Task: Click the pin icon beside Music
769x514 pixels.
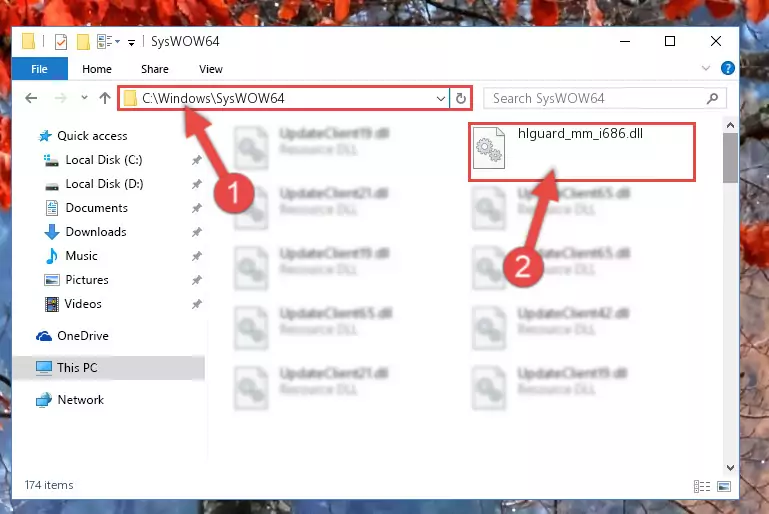Action: tap(197, 256)
